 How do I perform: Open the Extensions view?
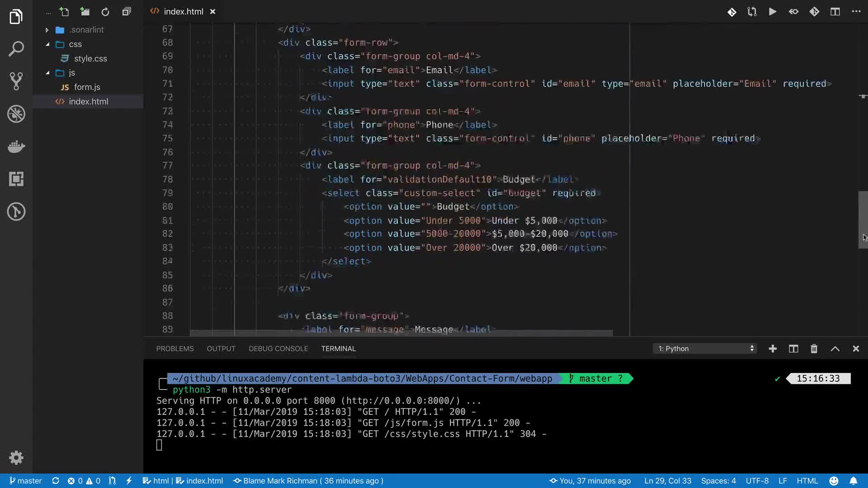[16, 179]
